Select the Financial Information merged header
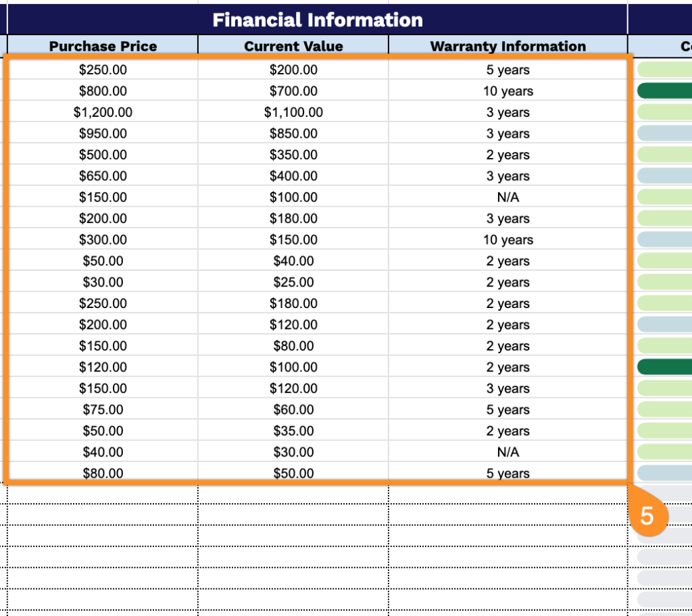Image resolution: width=692 pixels, height=616 pixels. 318,20
